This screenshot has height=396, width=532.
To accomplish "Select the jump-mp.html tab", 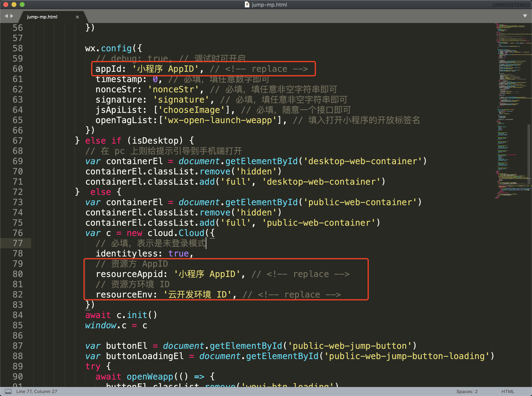I will [42, 17].
